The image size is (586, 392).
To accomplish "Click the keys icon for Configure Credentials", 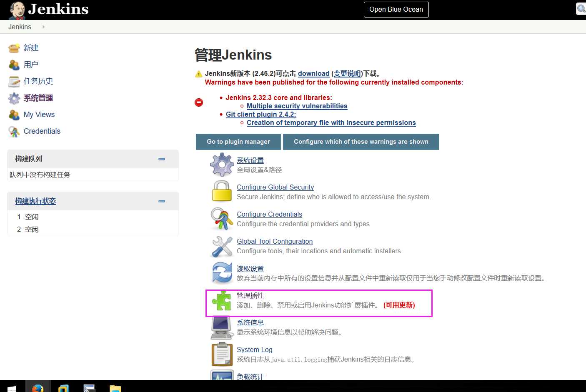I will pyautogui.click(x=222, y=218).
